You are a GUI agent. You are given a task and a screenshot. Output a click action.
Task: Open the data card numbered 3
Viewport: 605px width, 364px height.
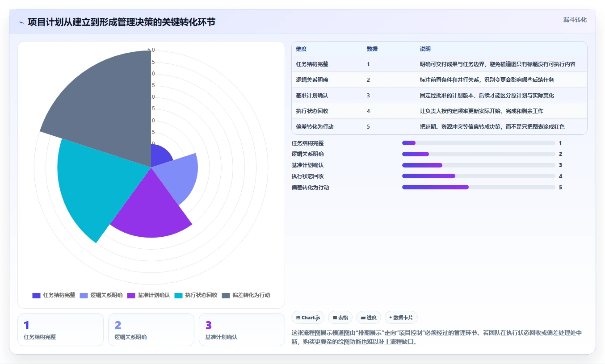(x=242, y=330)
